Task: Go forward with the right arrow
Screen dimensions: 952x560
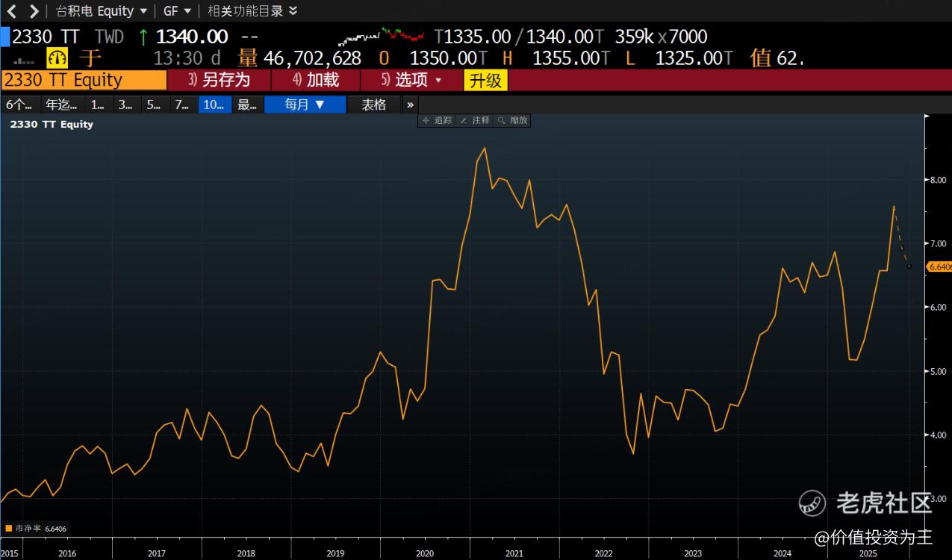Action: [34, 11]
